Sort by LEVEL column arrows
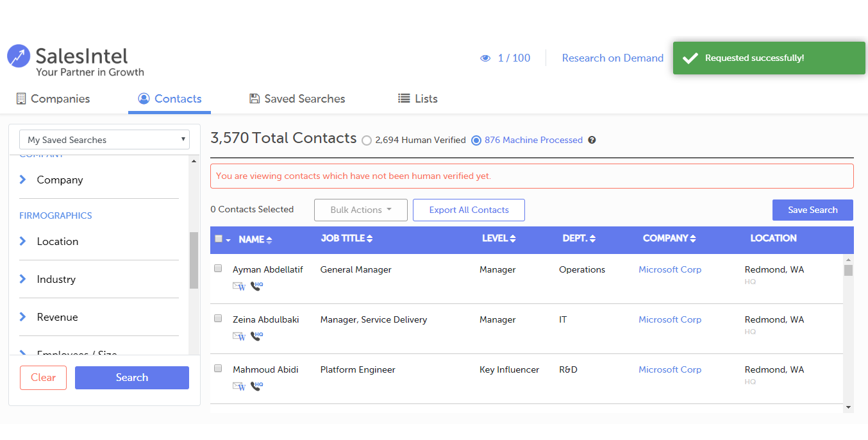 point(513,239)
